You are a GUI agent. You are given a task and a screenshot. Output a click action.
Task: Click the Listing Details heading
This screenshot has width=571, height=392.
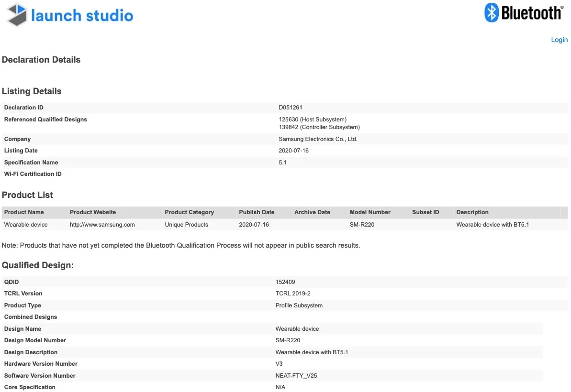coord(32,91)
